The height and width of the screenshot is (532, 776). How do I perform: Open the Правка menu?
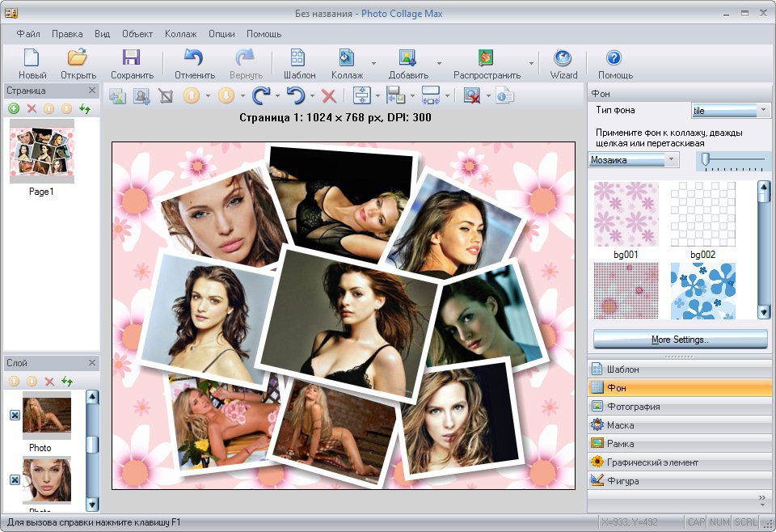pos(67,34)
